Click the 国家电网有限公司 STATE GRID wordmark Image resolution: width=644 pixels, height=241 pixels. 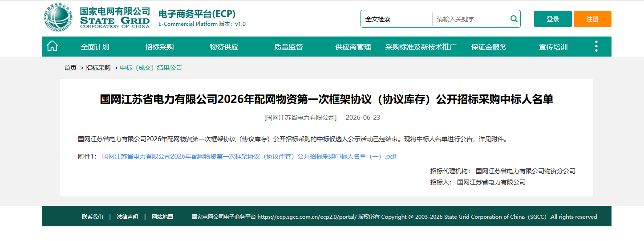(x=115, y=18)
